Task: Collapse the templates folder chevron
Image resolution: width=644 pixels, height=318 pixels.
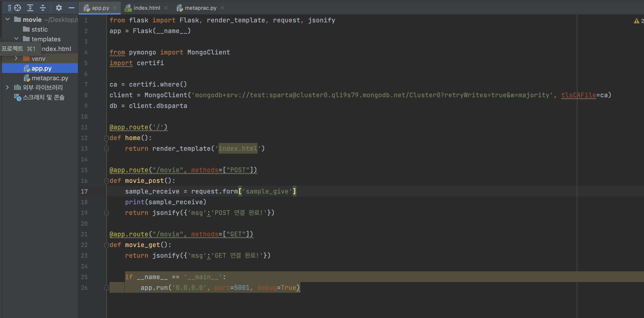Action: (16, 39)
